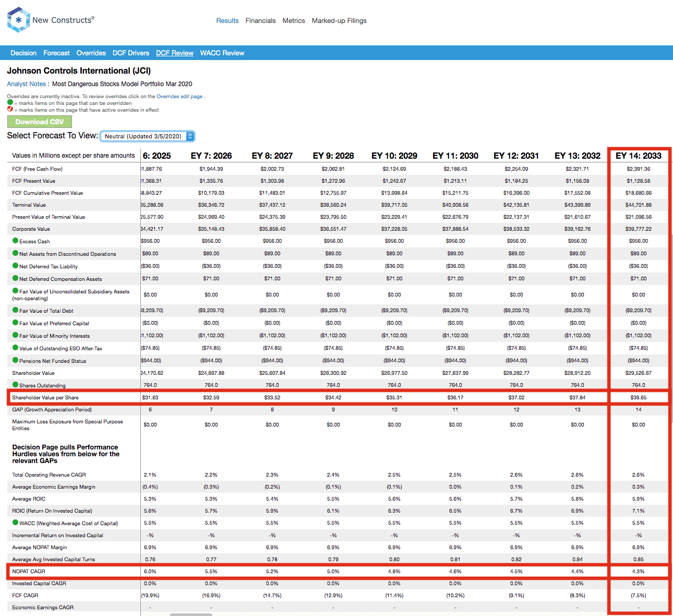Click the Johnson Controls International (JCI) heading
The width and height of the screenshot is (673, 616).
click(x=79, y=70)
